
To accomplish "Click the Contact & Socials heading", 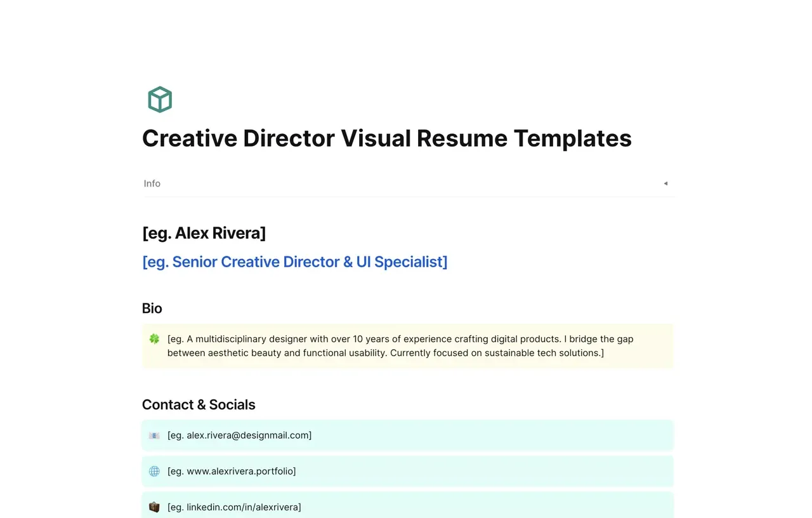I will (199, 405).
